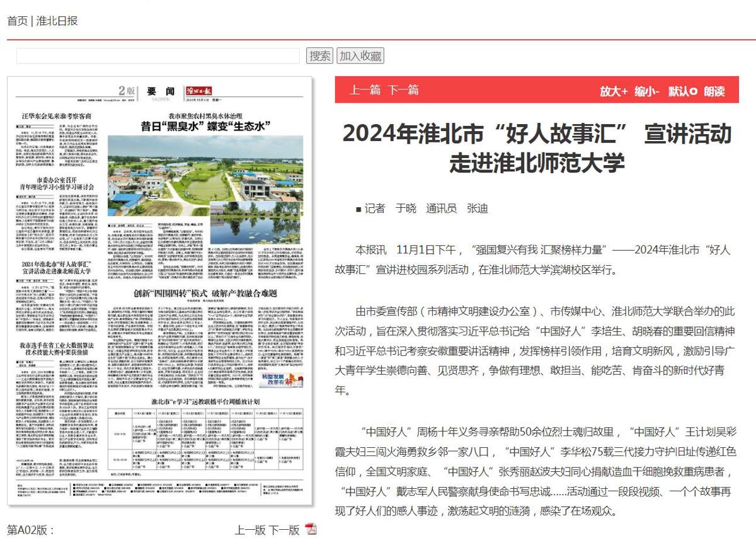Screen dimensions: 756x538
Task: Open the 昔日"黑臭水"蝶变"生态水" headline
Action: 205,125
